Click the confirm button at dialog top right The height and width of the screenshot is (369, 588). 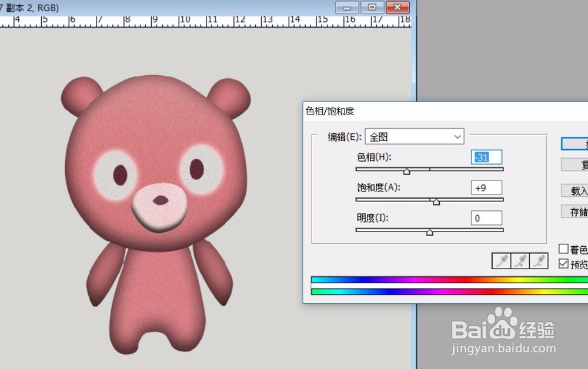coord(579,144)
